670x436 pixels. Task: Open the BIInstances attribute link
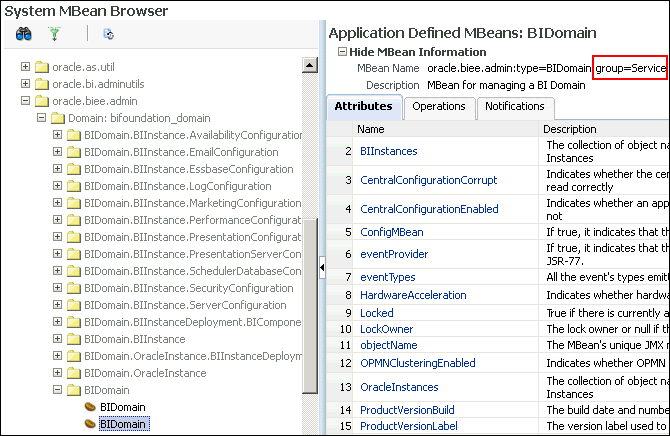(388, 151)
